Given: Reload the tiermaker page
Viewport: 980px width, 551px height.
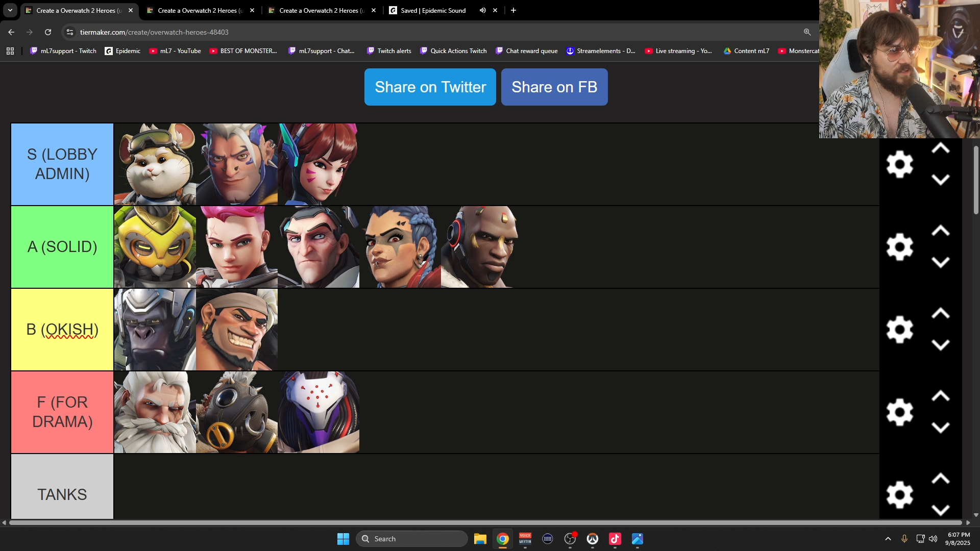Looking at the screenshot, I should [x=48, y=32].
